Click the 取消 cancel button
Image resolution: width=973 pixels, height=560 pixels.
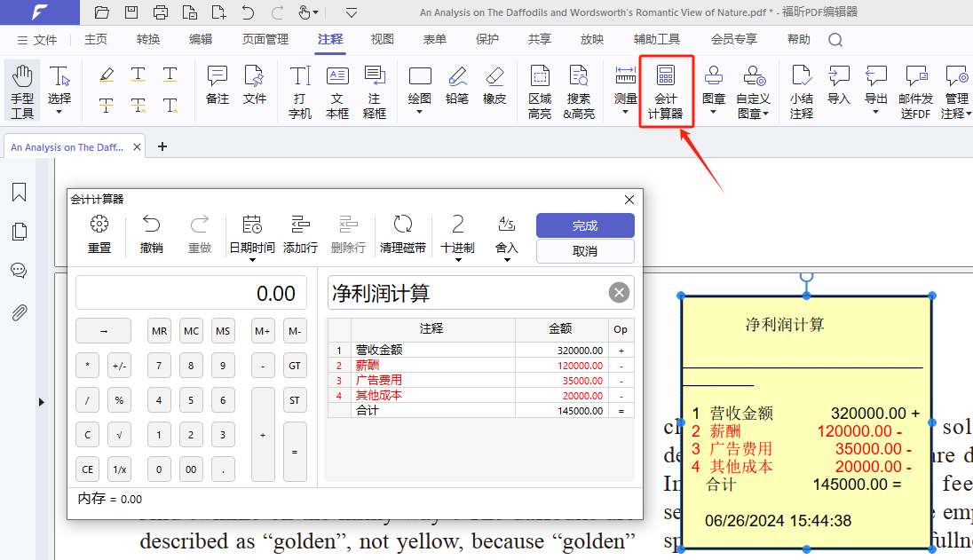(x=585, y=251)
